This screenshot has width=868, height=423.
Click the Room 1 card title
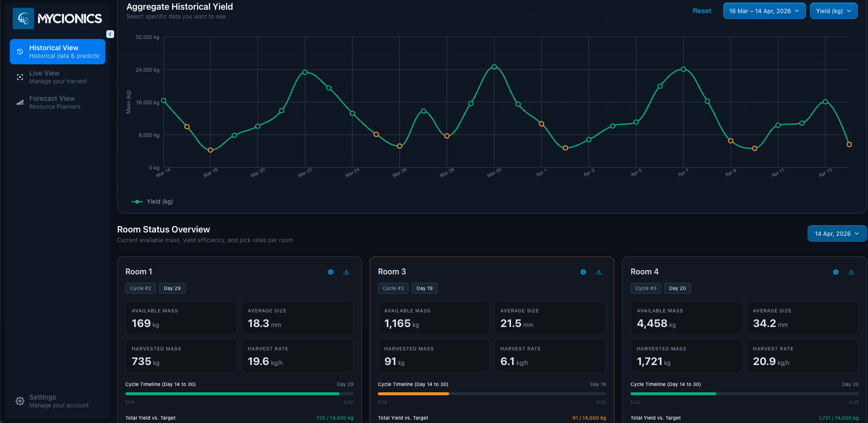coord(138,272)
